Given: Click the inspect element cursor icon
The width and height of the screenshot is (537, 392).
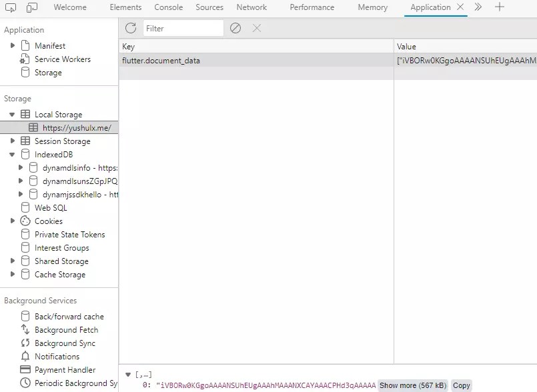Looking at the screenshot, I should pyautogui.click(x=10, y=7).
